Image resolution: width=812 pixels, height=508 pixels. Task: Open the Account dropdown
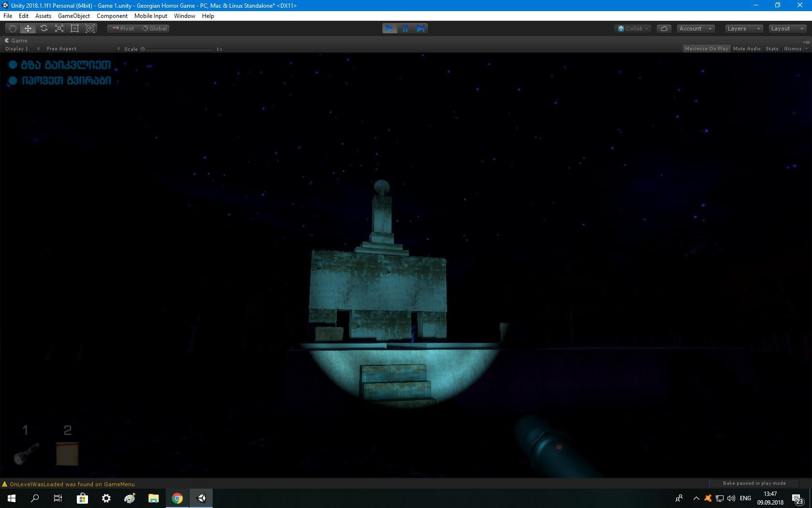click(696, 29)
